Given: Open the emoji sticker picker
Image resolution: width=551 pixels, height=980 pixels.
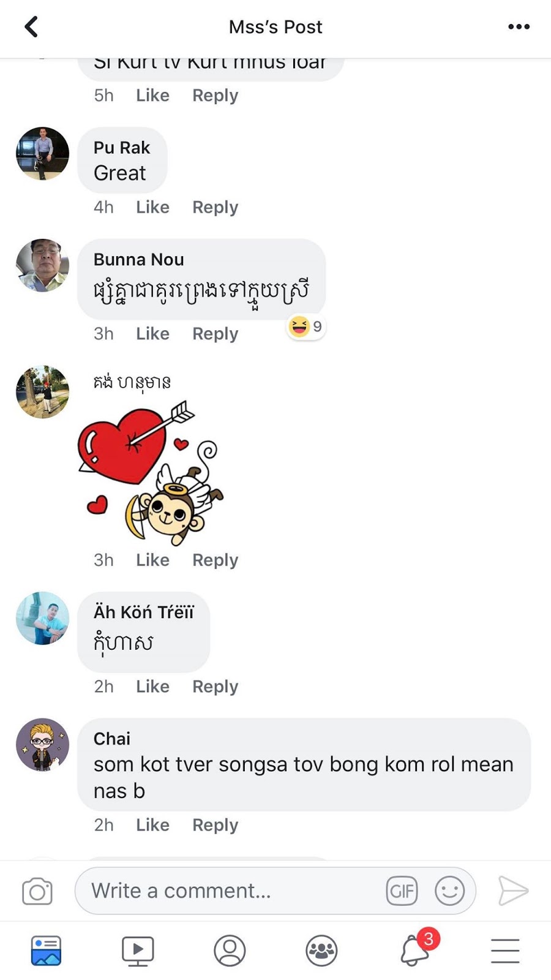Looking at the screenshot, I should pyautogui.click(x=449, y=891).
